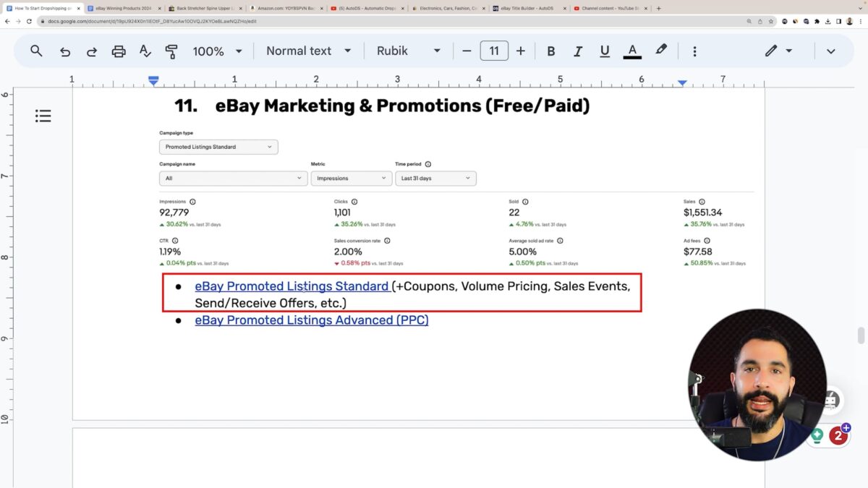Viewport: 868px width, 488px height.
Task: Bookmark this page with the star
Action: click(771, 22)
